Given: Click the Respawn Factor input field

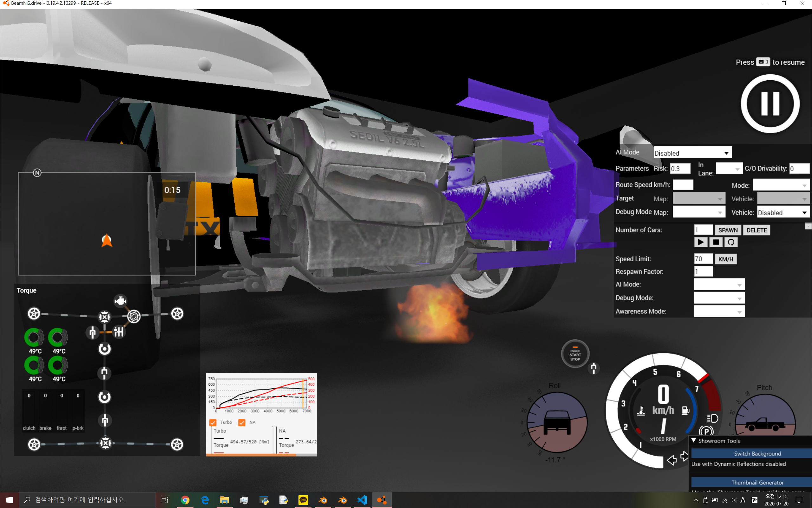Looking at the screenshot, I should (x=703, y=271).
